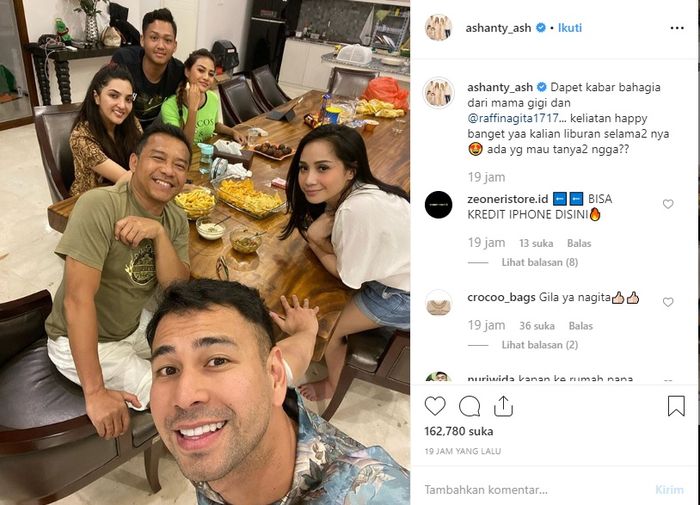Like the crocoo_bags comment
The image size is (700, 505).
(x=668, y=302)
